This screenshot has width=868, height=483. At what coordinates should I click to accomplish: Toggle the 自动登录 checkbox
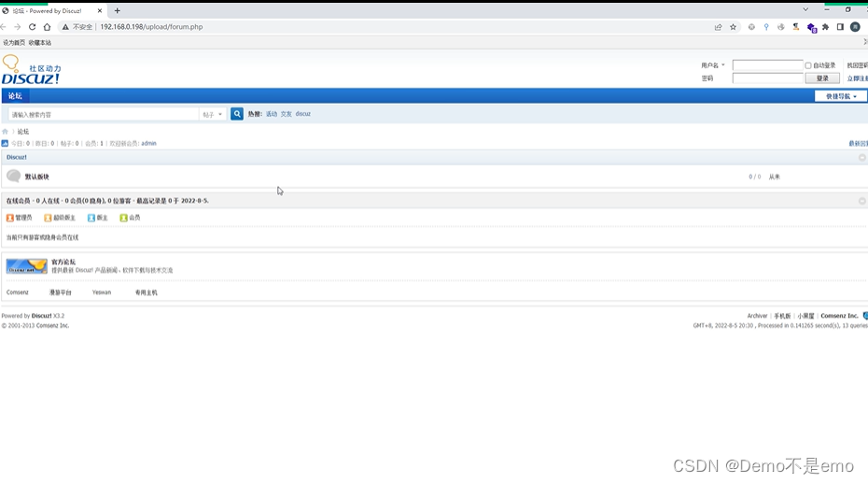tap(808, 65)
